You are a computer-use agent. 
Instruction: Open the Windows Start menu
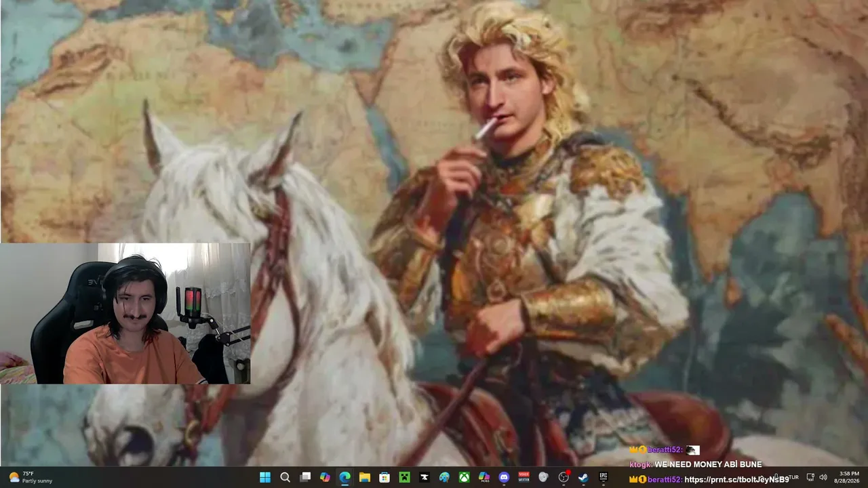265,477
